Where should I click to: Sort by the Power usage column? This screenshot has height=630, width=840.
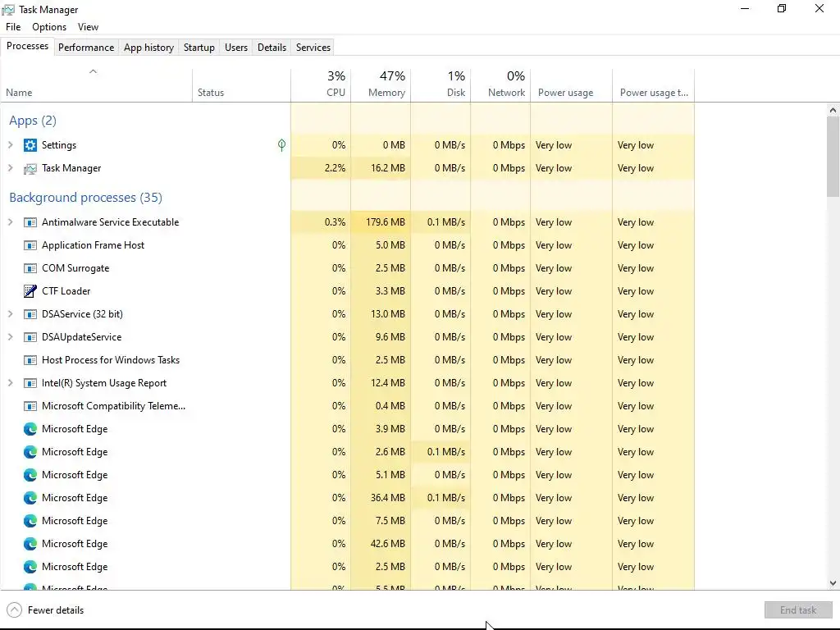tap(572, 85)
